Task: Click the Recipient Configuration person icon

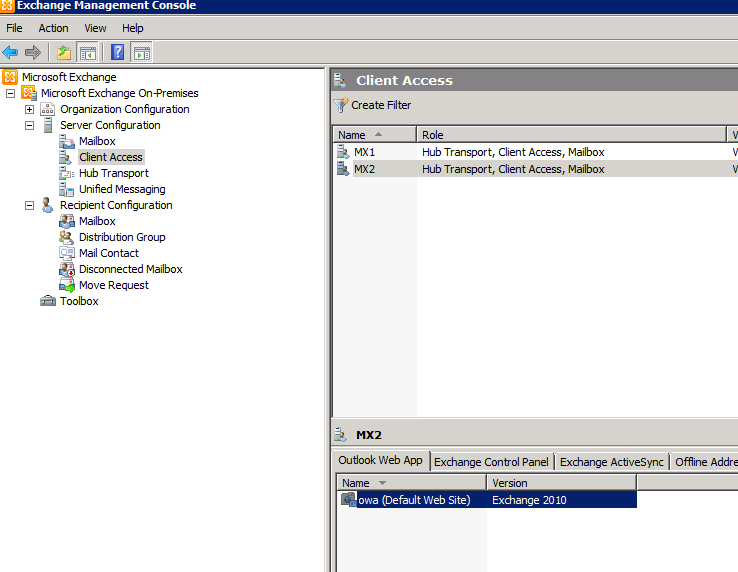Action: coord(47,205)
